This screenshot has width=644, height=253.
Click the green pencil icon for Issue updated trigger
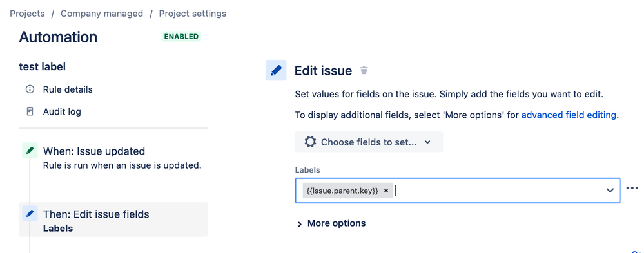30,151
